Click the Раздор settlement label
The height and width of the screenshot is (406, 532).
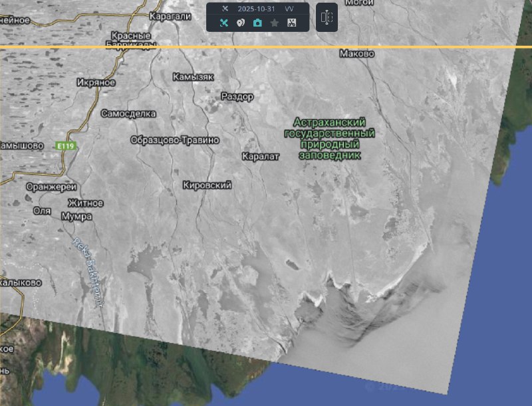pos(237,97)
